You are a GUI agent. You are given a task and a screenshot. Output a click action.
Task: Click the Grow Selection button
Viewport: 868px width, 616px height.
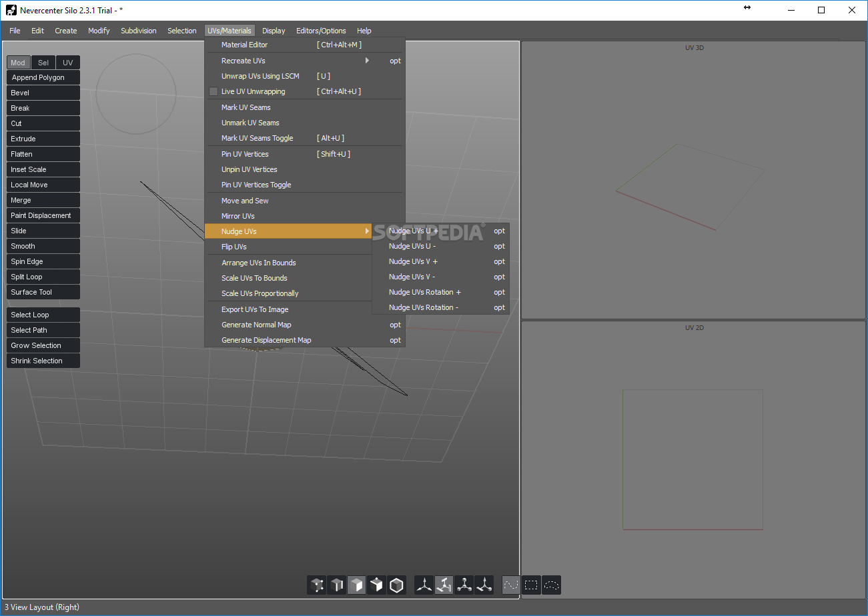[x=43, y=345]
